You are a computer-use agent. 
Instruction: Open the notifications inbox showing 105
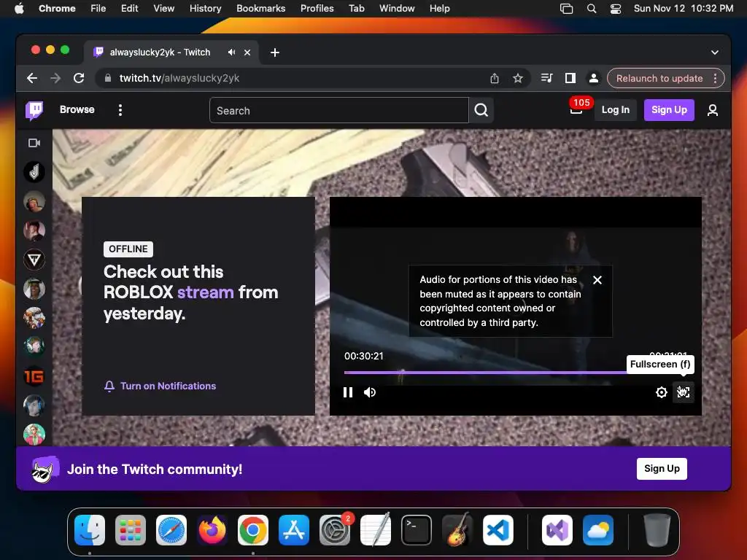[576, 111]
